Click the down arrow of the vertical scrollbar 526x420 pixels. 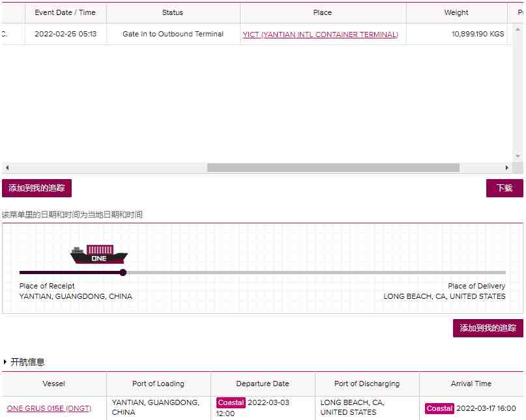[x=518, y=156]
